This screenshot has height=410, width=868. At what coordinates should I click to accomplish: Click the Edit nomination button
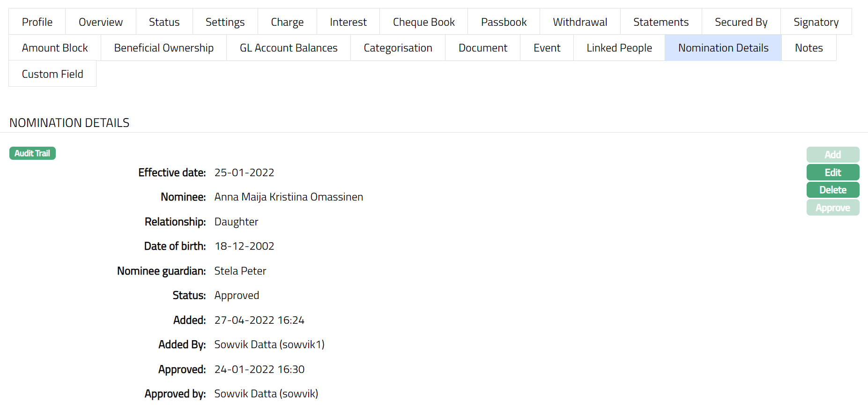point(832,172)
